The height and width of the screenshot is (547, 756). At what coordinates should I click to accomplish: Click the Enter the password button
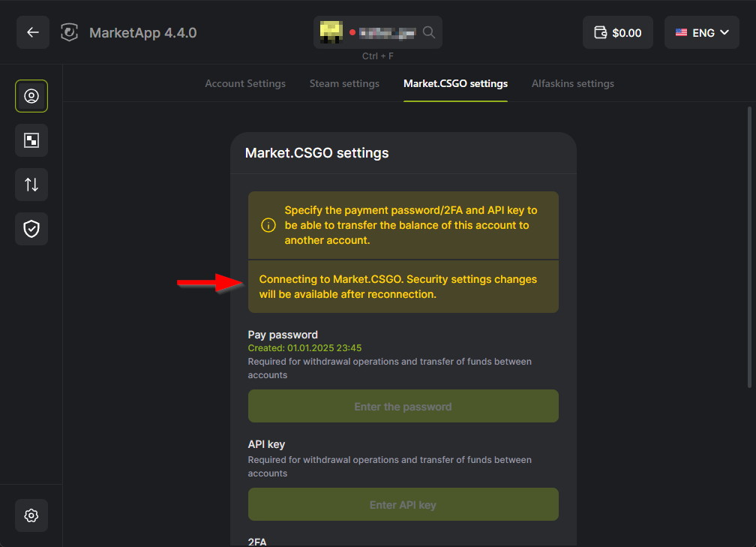click(403, 406)
